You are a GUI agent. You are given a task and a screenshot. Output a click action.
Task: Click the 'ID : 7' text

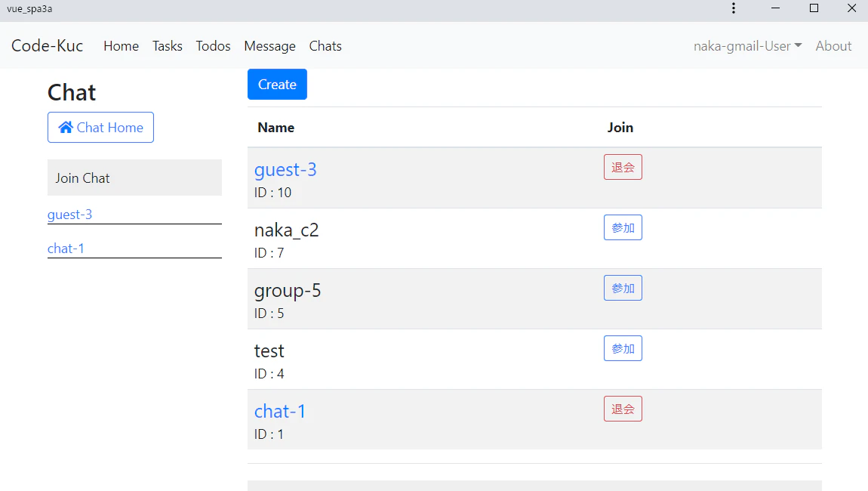pyautogui.click(x=269, y=253)
